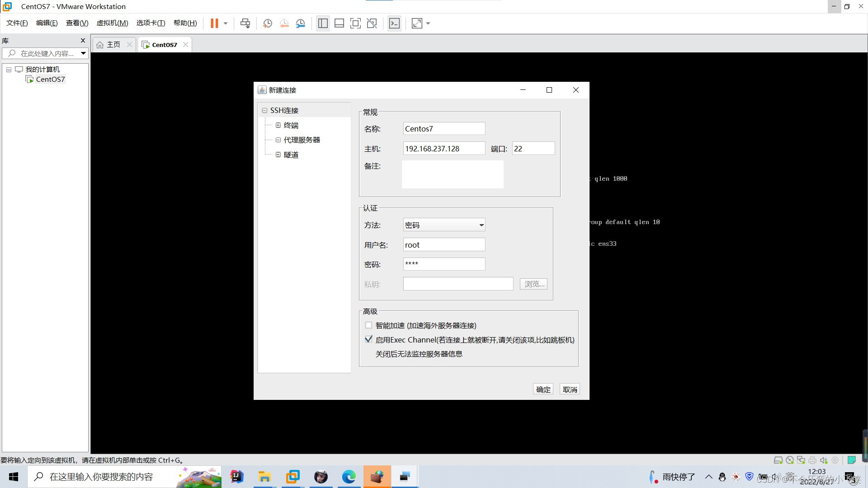This screenshot has height=488, width=868.
Task: Click the VMware Workstation taskbar icon
Action: tap(292, 477)
